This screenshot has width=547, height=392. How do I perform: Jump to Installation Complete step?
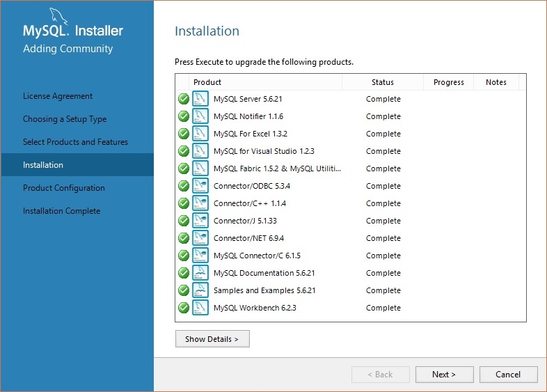pyautogui.click(x=61, y=211)
